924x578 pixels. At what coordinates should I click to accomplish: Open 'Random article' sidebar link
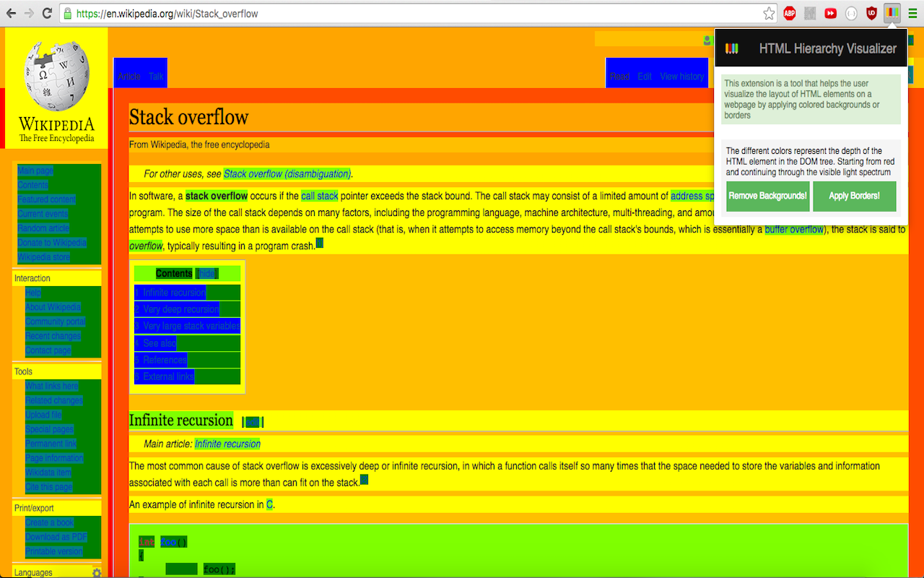click(43, 228)
